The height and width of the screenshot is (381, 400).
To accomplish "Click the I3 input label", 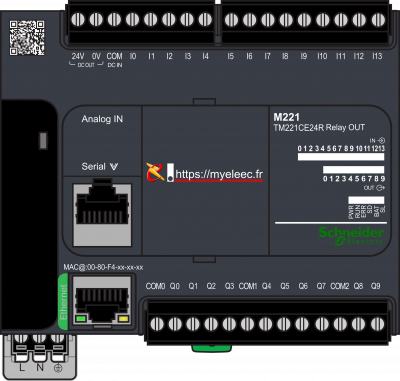I will (x=188, y=56).
